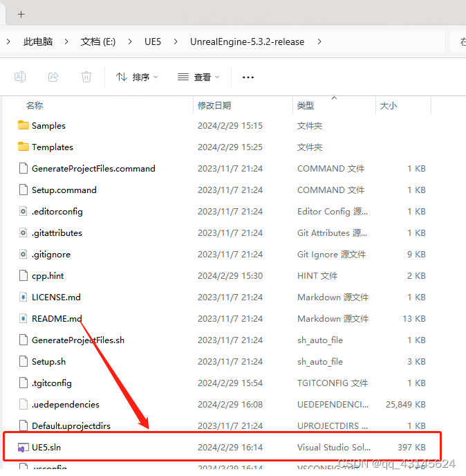Click the LICENSE.md file name
466x476 pixels.
(x=56, y=297)
